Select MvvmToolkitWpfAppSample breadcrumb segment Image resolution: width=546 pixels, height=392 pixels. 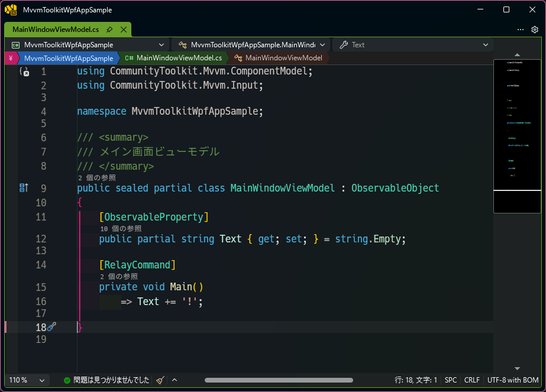(x=69, y=58)
